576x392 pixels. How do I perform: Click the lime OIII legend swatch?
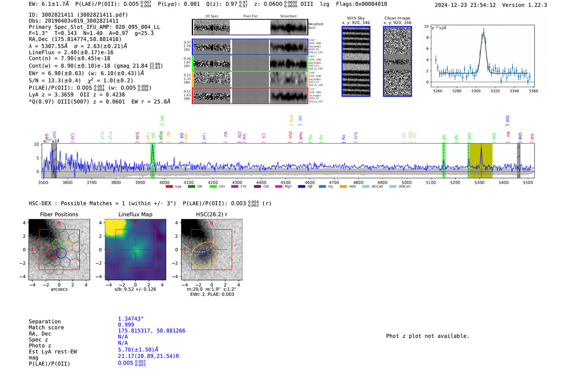(213, 187)
